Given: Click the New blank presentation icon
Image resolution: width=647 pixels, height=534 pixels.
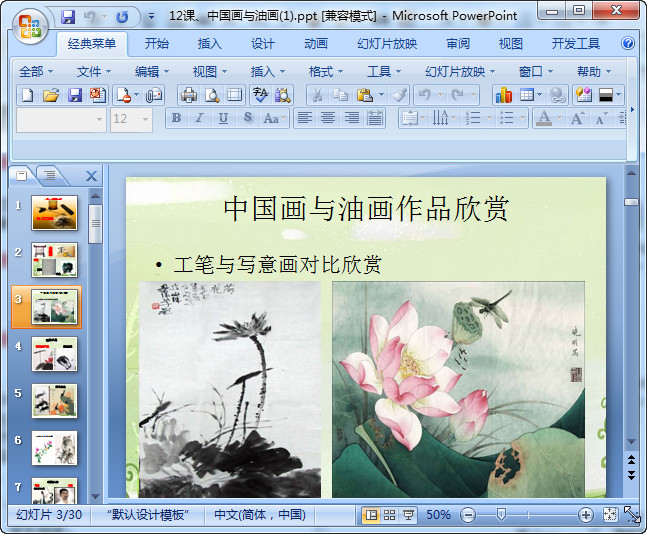Looking at the screenshot, I should pyautogui.click(x=28, y=95).
